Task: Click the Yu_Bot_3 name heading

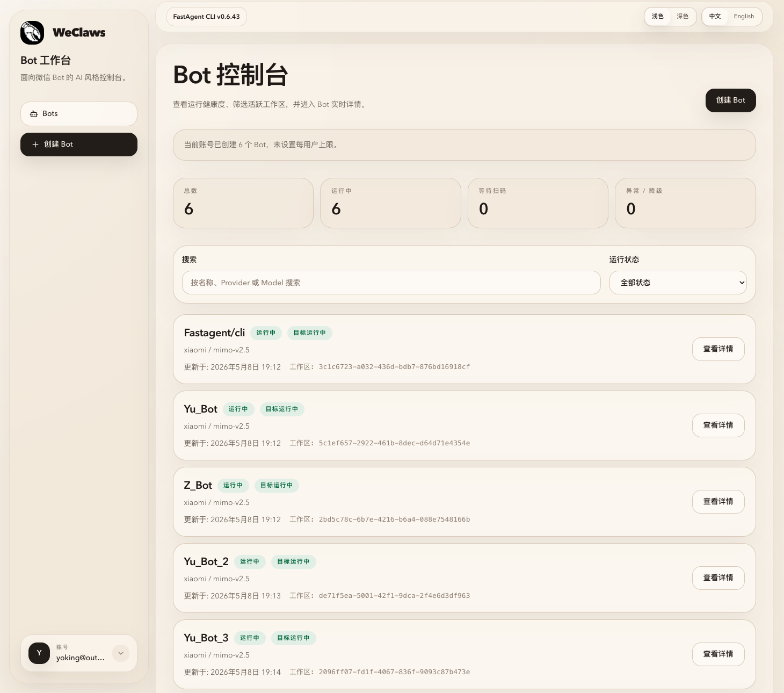Action: (206, 638)
